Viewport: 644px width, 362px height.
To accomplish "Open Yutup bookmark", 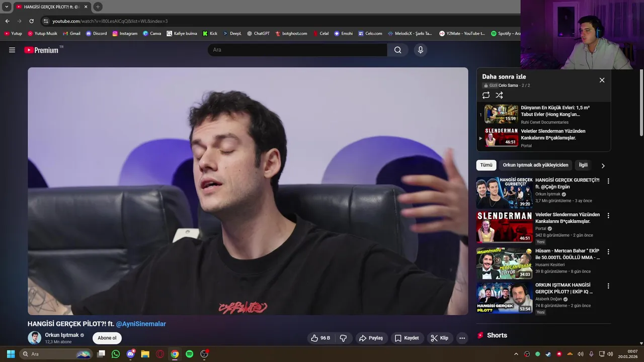I will point(13,34).
